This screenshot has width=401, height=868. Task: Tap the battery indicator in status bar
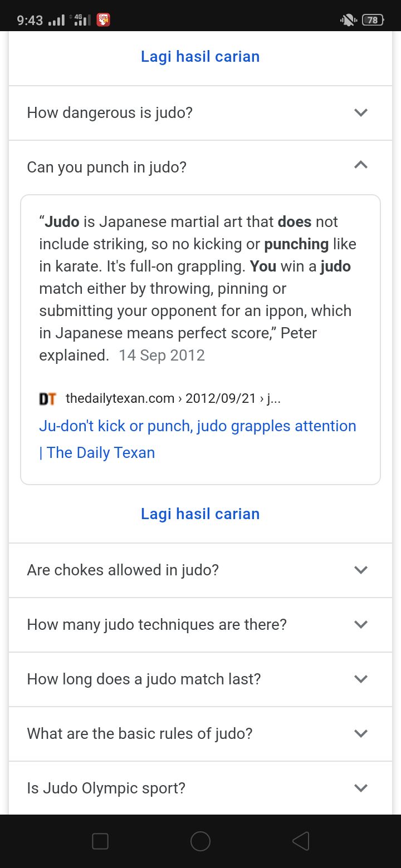372,20
